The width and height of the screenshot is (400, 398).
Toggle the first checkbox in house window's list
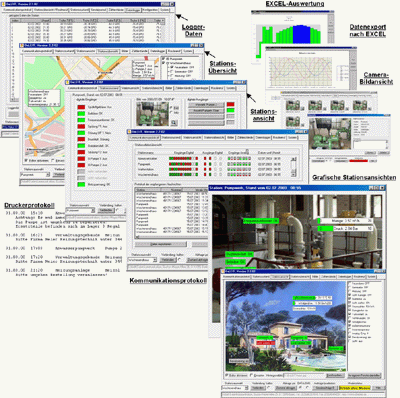point(350,283)
